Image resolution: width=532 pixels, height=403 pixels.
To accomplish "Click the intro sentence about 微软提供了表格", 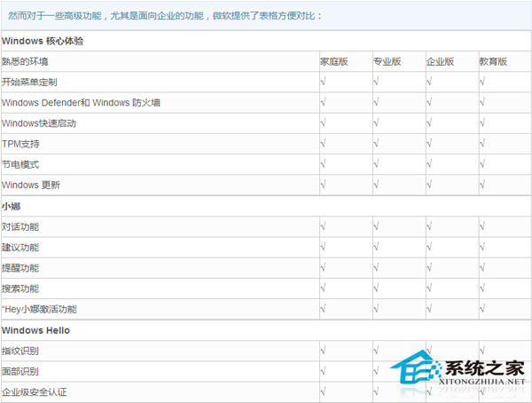I will tap(165, 16).
